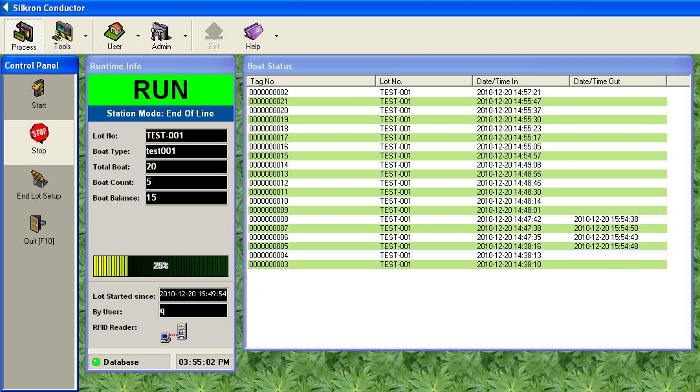700x392 pixels.
Task: Select row with tag 0000000002
Action: 457,92
